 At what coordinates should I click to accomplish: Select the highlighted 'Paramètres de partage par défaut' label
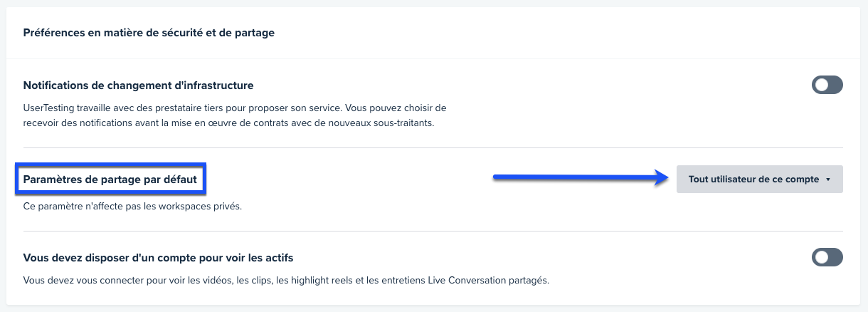[110, 180]
